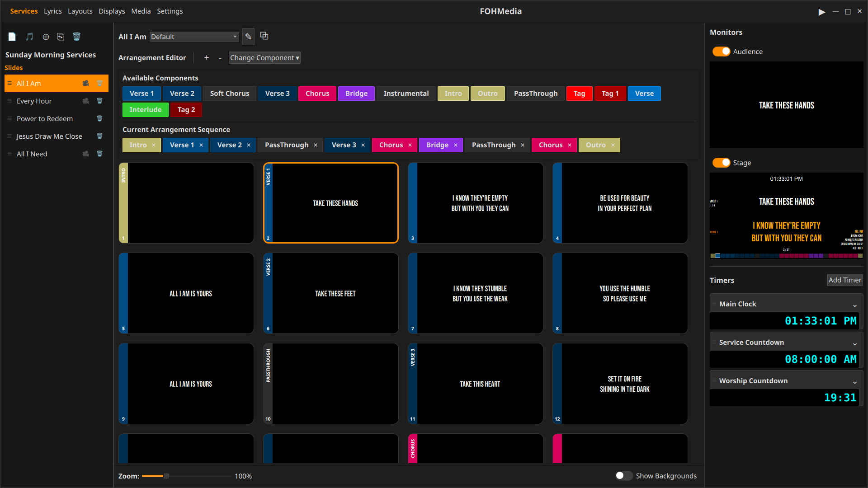
Task: Select slide 3 I KNOW THEY'RE EMPTY
Action: tap(476, 203)
